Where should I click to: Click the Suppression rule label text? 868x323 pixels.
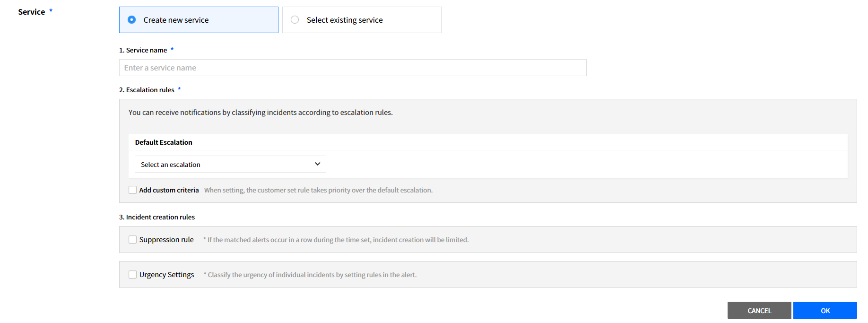click(166, 240)
